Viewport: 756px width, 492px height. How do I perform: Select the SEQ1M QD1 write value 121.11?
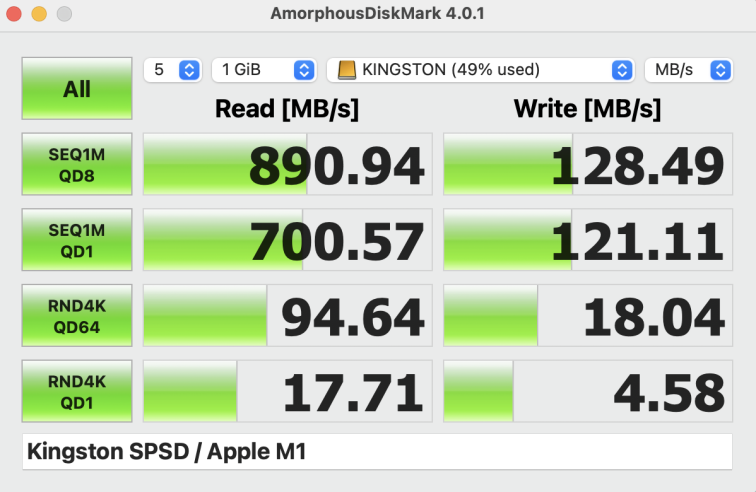point(587,241)
